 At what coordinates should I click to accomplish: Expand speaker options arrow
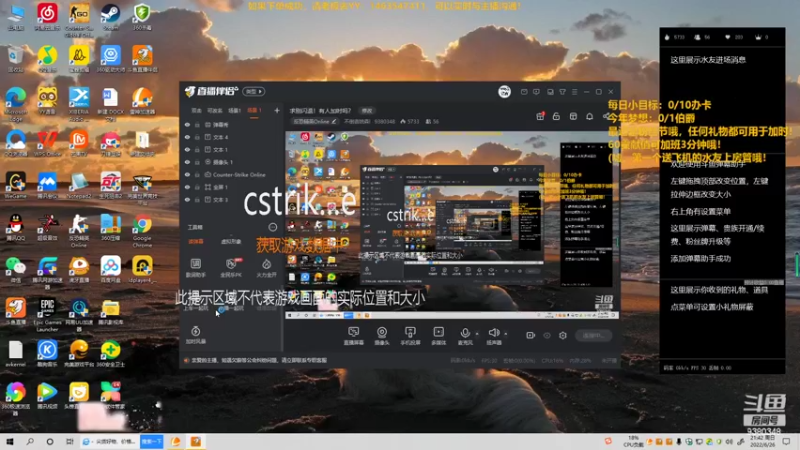pos(506,334)
